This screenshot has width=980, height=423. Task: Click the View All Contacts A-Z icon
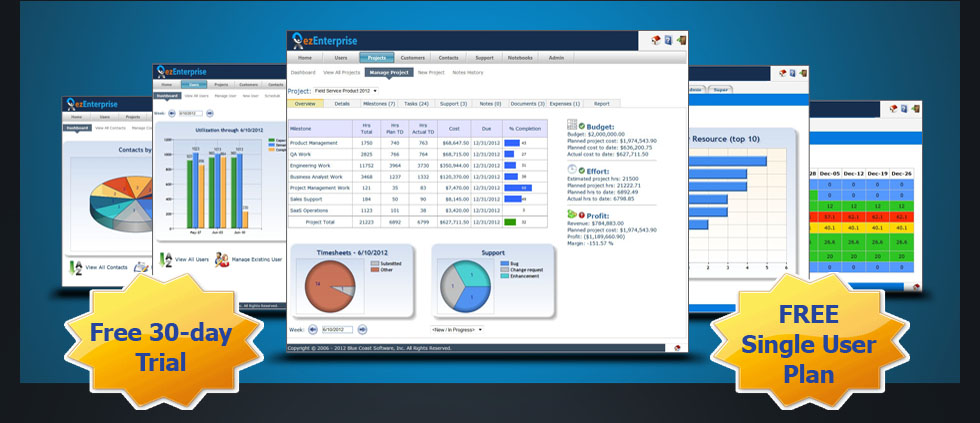click(x=75, y=267)
